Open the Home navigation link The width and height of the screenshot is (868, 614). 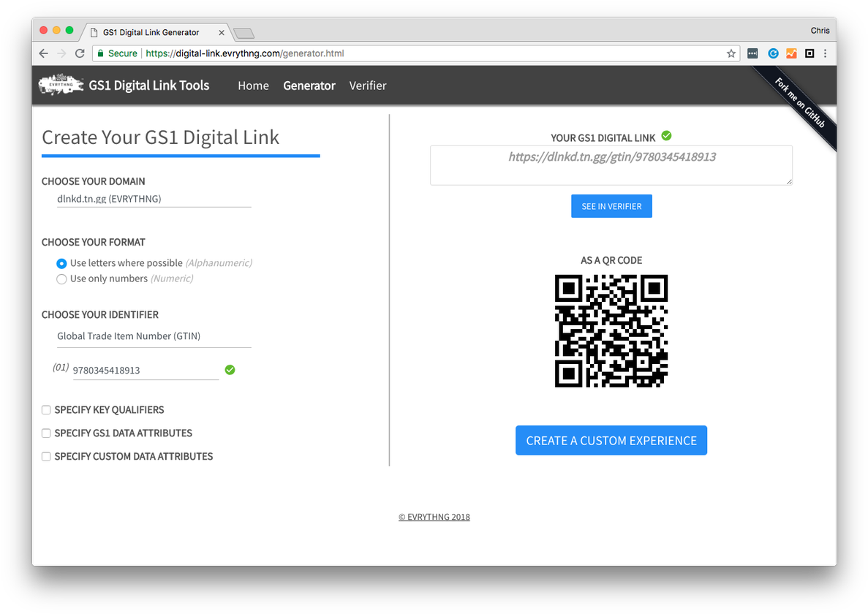[253, 86]
